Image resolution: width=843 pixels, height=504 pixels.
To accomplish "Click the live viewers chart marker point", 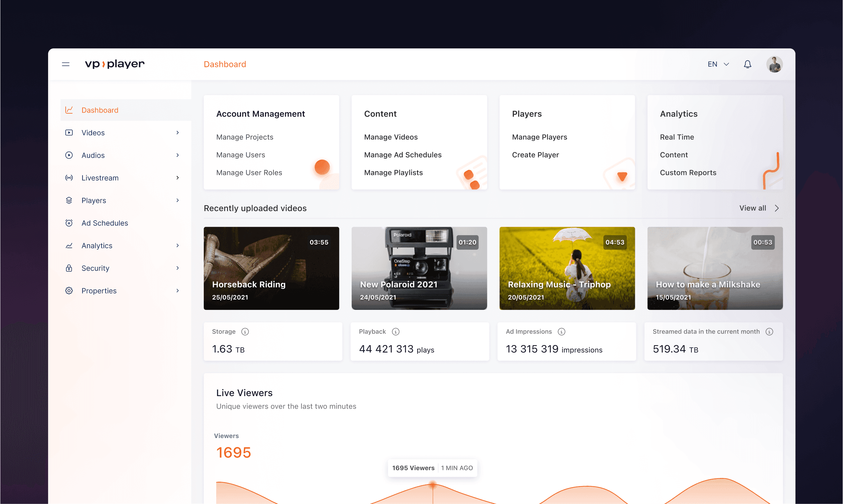I will coord(432,485).
